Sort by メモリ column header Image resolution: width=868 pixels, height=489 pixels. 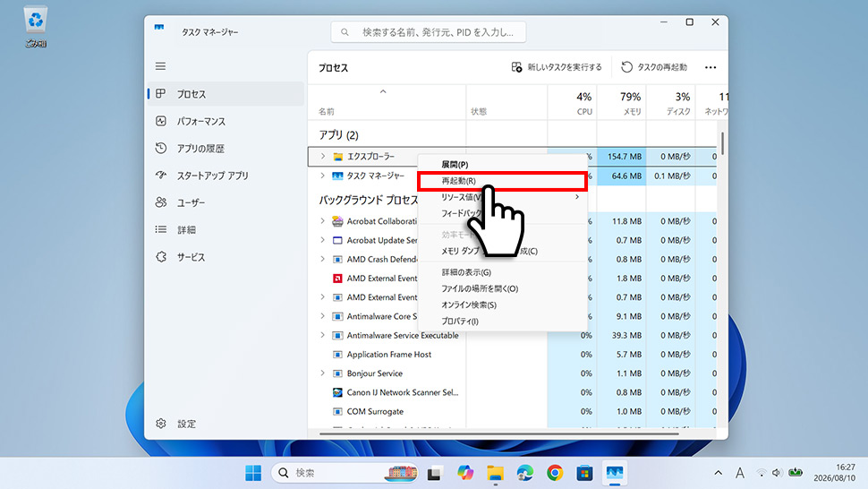(621, 103)
